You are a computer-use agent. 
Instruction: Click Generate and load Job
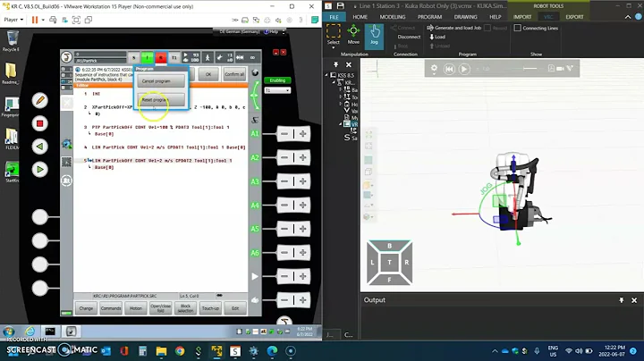[453, 28]
